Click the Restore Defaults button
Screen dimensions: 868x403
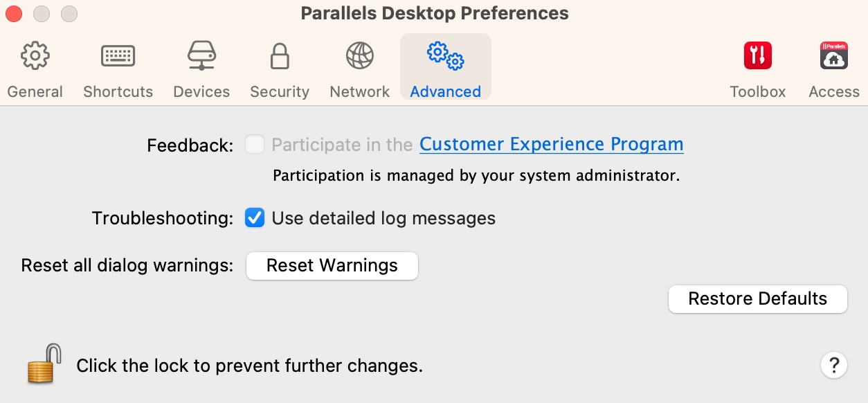[x=758, y=299]
